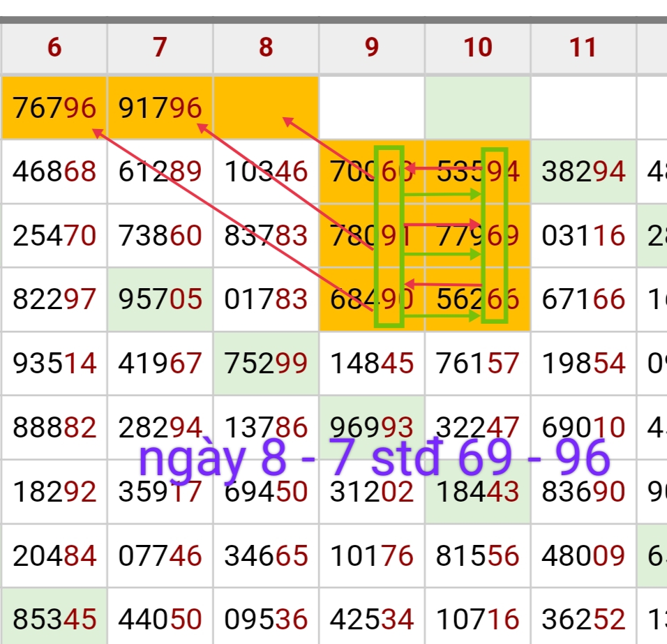Select the green cell with 75299

pos(266,364)
